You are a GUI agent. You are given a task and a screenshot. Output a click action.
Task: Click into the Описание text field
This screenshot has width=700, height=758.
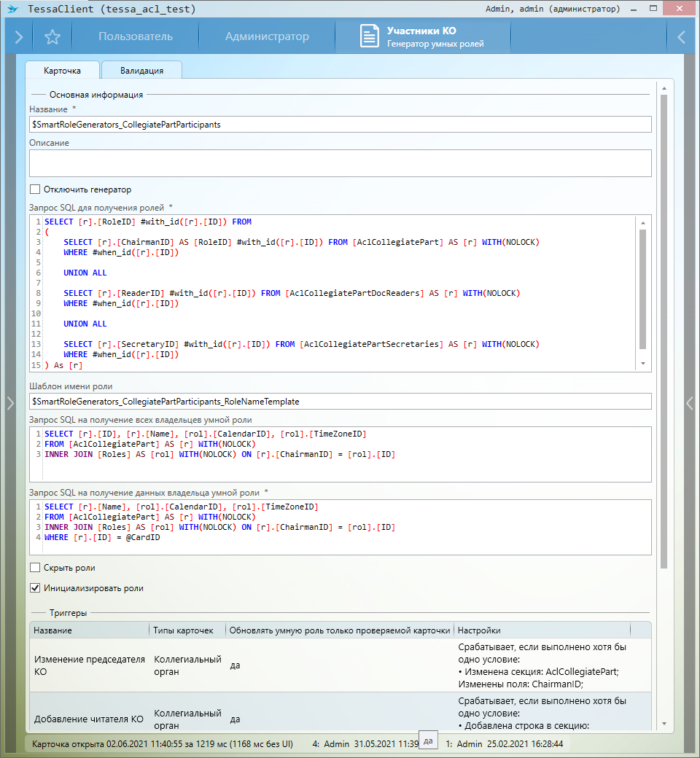click(x=340, y=163)
